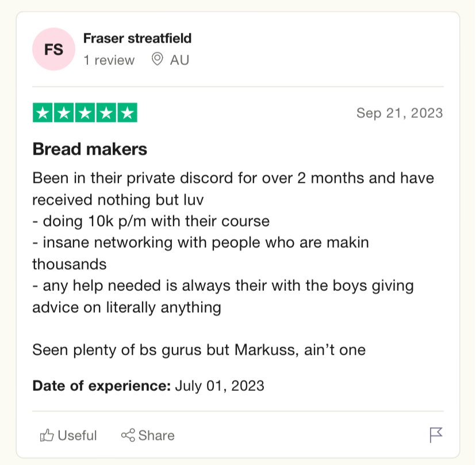Click the location pin icon

tap(158, 59)
